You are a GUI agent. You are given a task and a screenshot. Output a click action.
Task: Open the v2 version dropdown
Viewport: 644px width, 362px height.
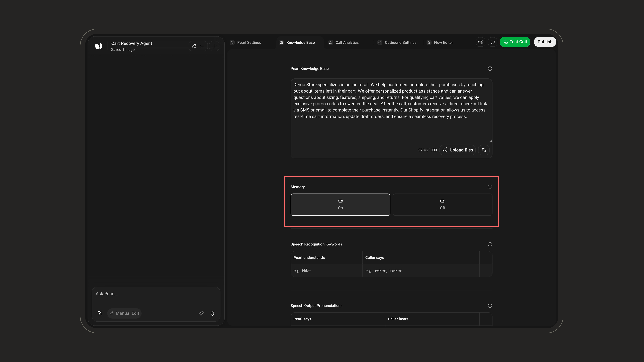(198, 46)
